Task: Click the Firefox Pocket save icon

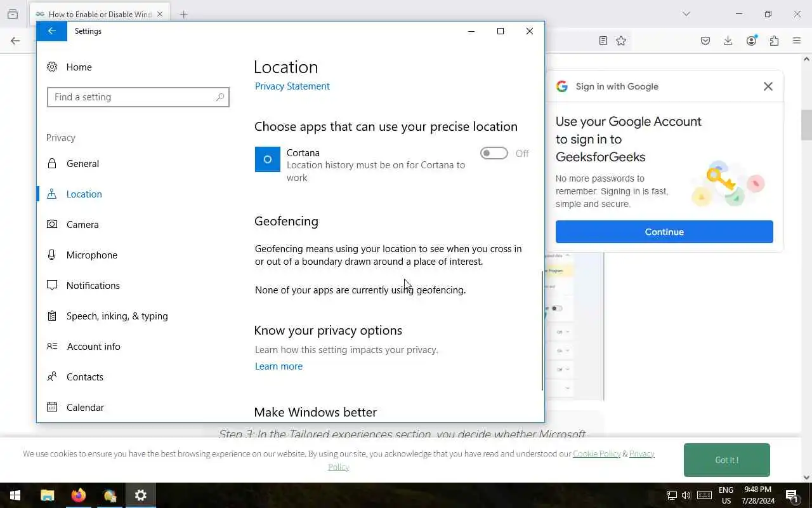Action: (x=705, y=41)
